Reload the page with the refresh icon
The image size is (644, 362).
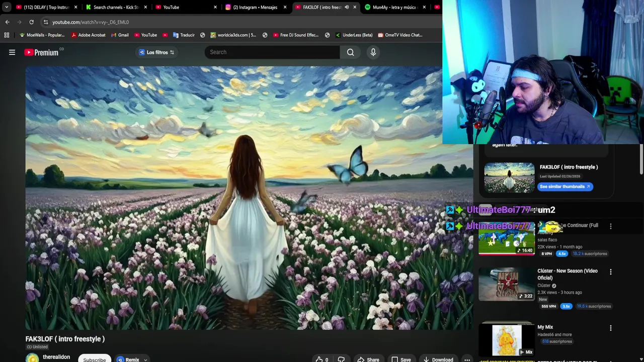(31, 22)
